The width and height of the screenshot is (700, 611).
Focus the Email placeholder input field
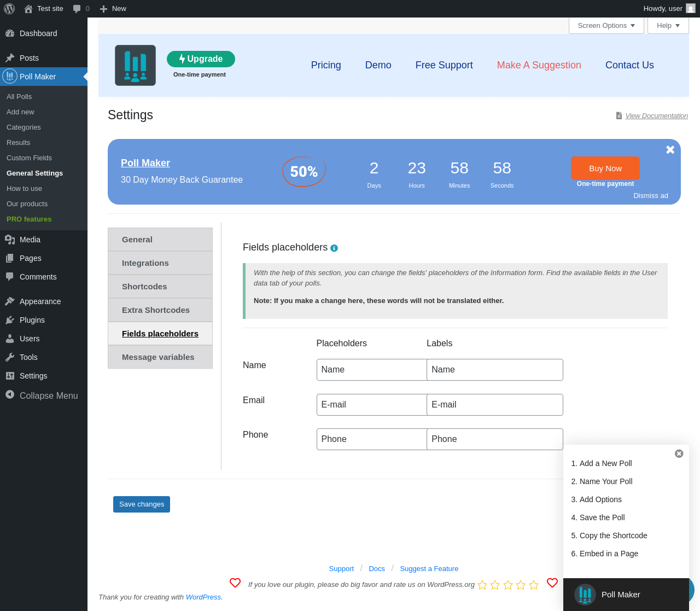(x=372, y=405)
